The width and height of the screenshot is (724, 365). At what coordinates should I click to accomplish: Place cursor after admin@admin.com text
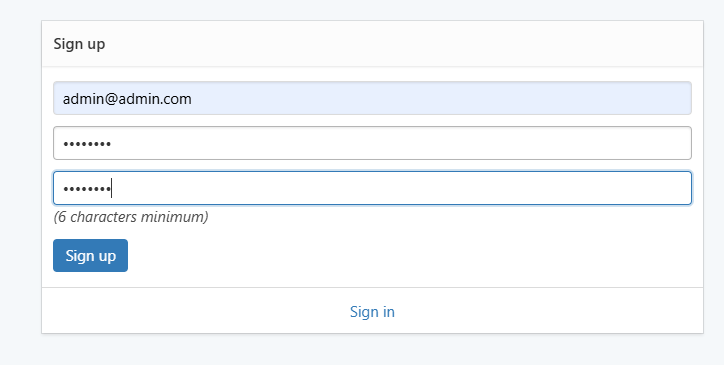pyautogui.click(x=192, y=98)
